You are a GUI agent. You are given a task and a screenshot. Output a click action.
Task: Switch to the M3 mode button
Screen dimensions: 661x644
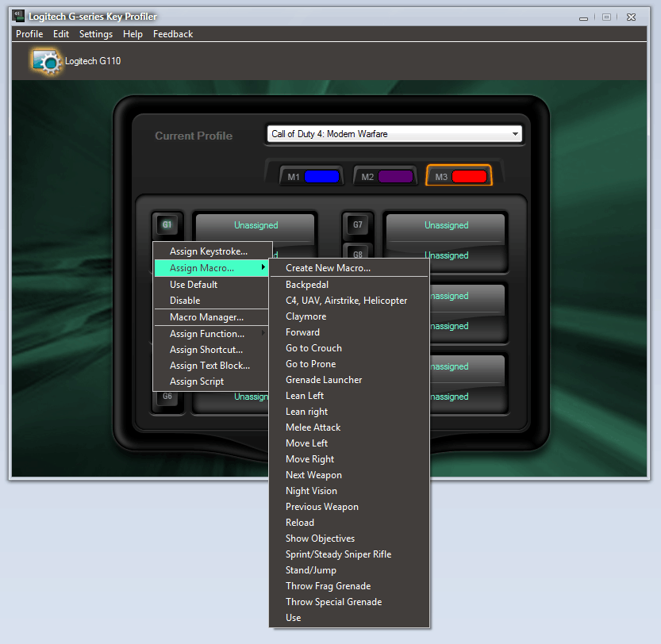(459, 176)
